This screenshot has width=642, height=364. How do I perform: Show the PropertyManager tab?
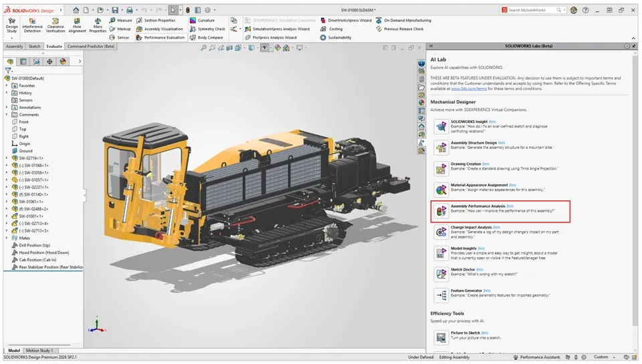[x=23, y=61]
